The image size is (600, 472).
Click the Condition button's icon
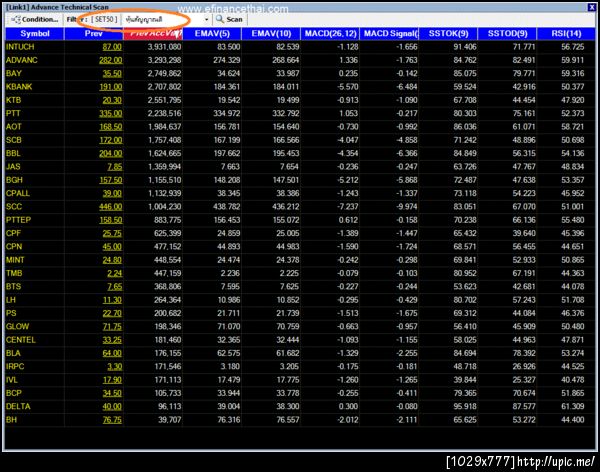pos(16,19)
